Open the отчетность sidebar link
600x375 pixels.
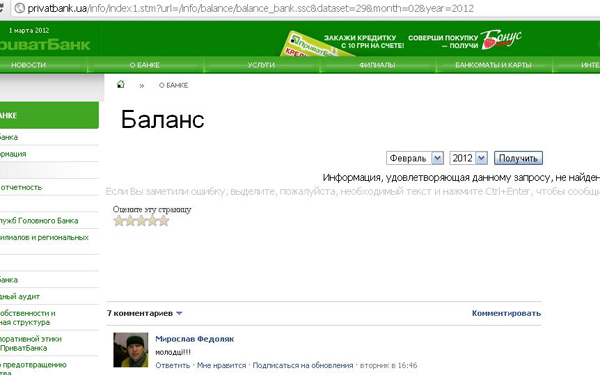point(21,188)
